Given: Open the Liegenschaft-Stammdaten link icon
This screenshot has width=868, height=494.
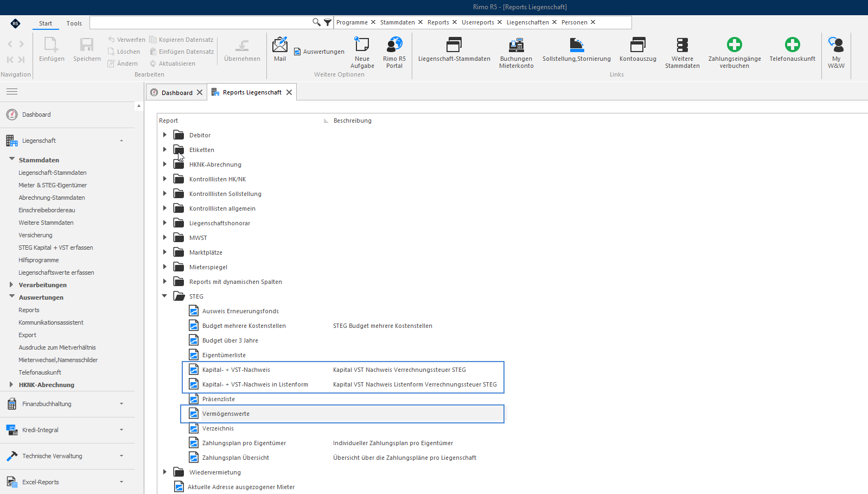Looking at the screenshot, I should click(x=454, y=45).
